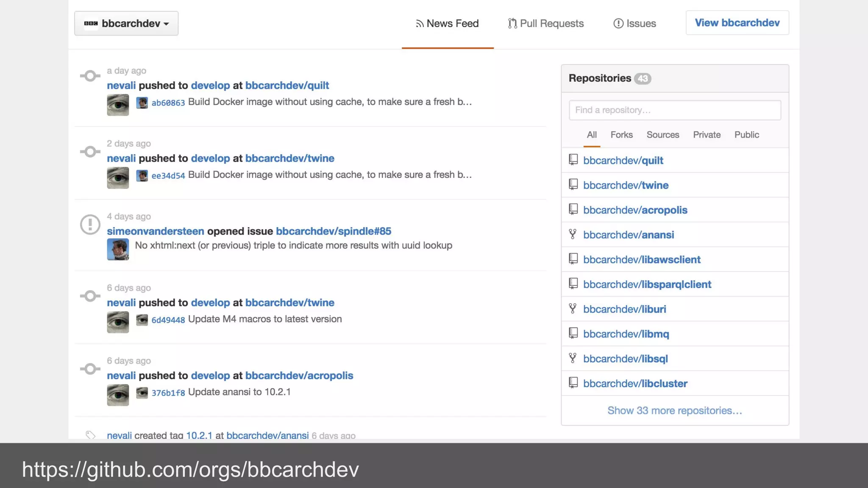Filter repositories by Forks

621,135
